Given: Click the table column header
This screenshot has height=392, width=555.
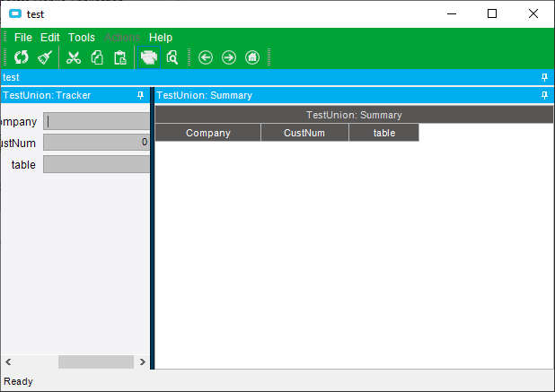Looking at the screenshot, I should pos(384,133).
